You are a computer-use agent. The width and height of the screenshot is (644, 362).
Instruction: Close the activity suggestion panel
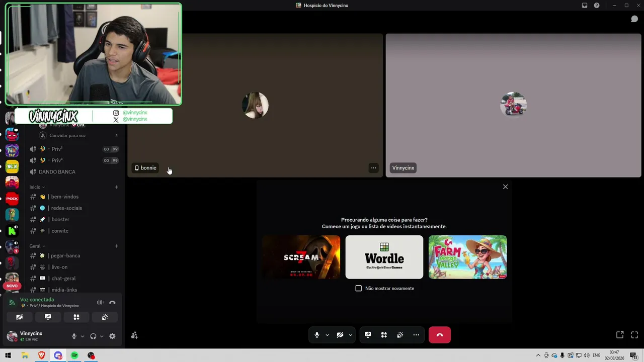[x=506, y=187]
